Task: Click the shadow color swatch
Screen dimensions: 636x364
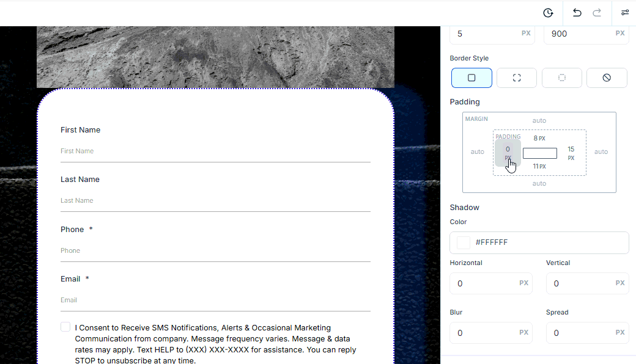Action: point(464,242)
